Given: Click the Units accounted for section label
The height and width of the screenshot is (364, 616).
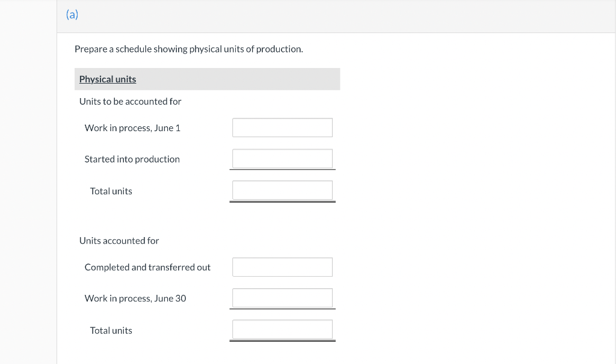Looking at the screenshot, I should [x=119, y=241].
